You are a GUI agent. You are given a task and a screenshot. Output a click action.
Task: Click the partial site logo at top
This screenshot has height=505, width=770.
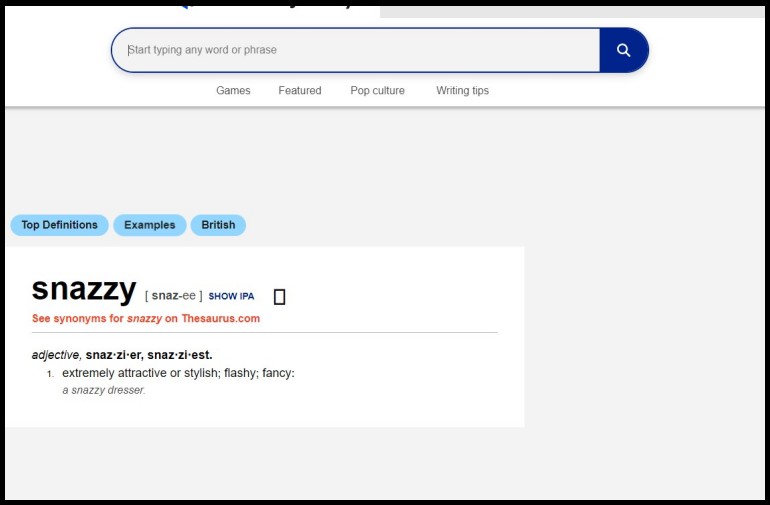click(265, 4)
